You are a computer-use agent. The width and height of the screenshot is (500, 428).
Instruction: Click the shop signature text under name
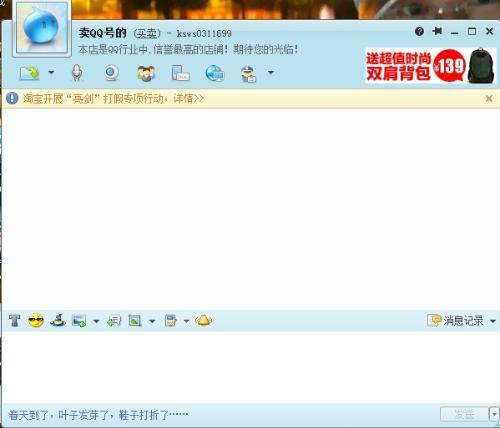(x=188, y=50)
